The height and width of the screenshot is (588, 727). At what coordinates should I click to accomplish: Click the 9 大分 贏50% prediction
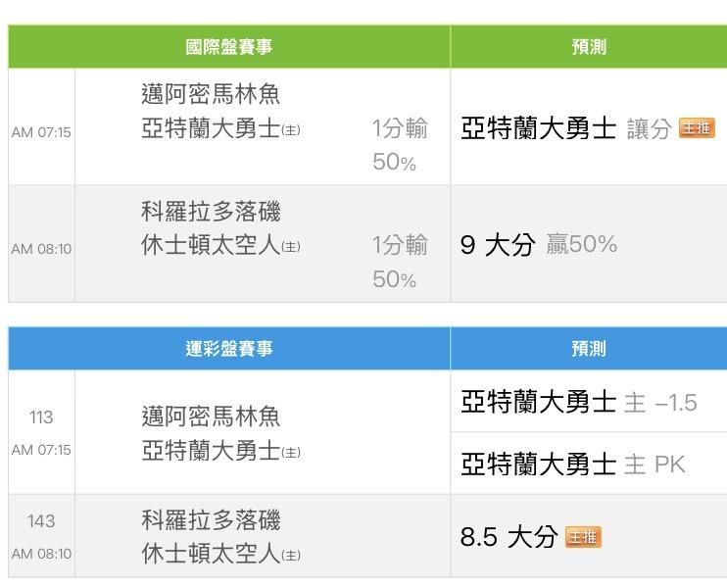(538, 245)
